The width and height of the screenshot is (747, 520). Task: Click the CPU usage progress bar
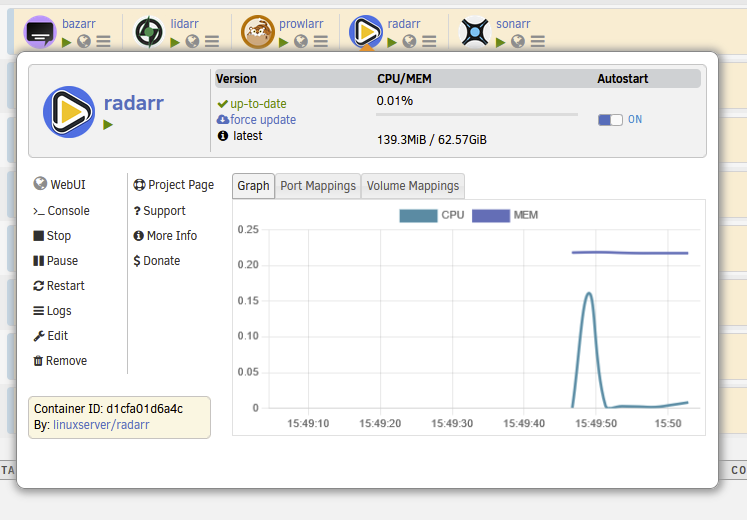click(476, 115)
